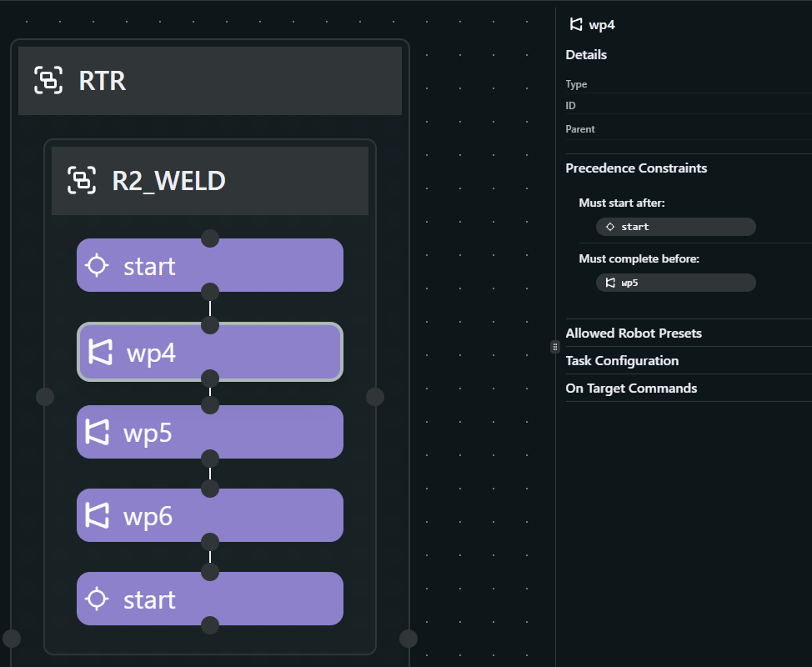Click the waypoint icon on wp6 node
Image resolution: width=812 pixels, height=667 pixels.
point(97,515)
